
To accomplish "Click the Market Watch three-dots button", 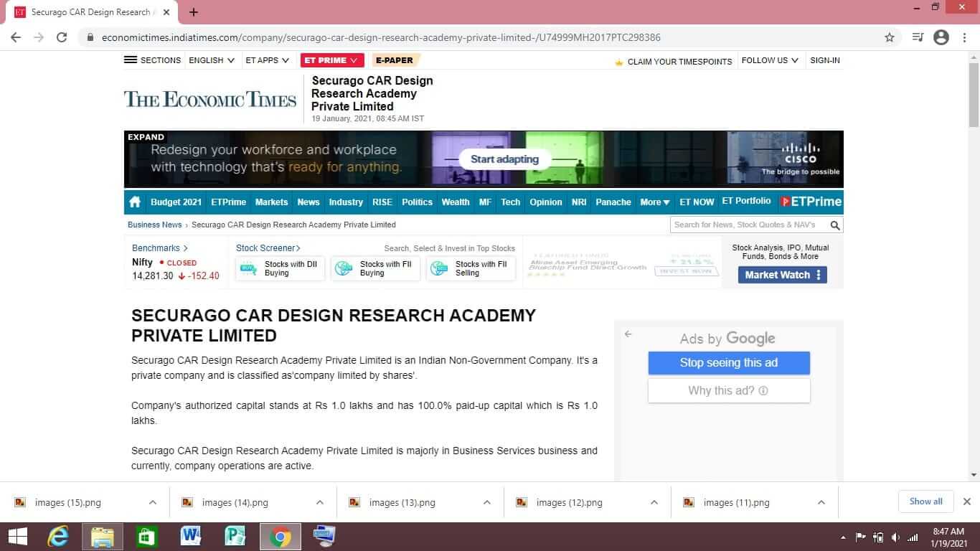I will tap(819, 275).
